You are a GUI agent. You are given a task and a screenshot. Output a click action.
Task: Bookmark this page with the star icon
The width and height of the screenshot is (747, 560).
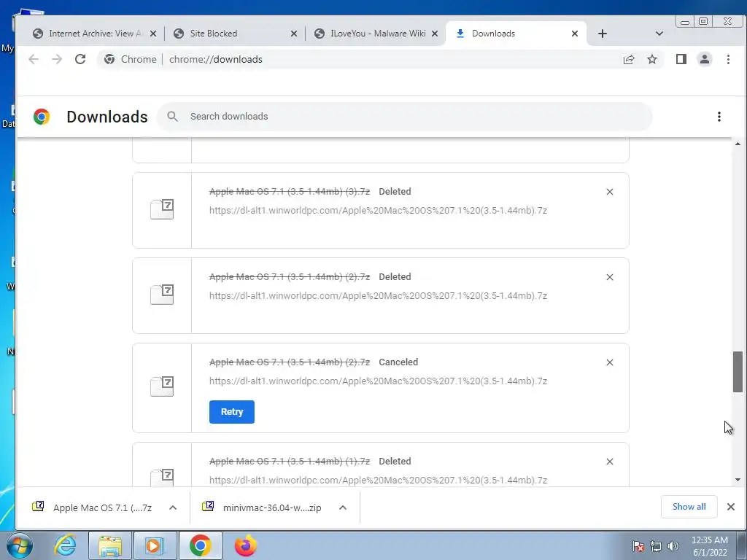652,59
